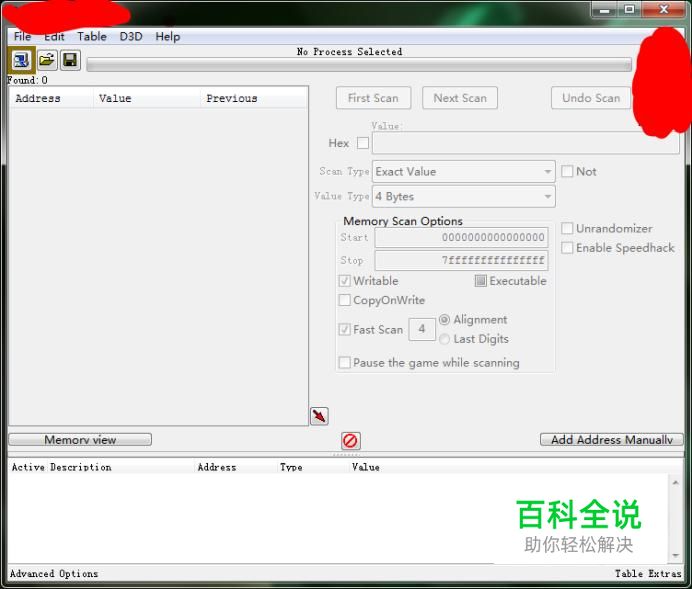Open the Scan Type dropdown
Image resolution: width=692 pixels, height=589 pixels.
(464, 171)
